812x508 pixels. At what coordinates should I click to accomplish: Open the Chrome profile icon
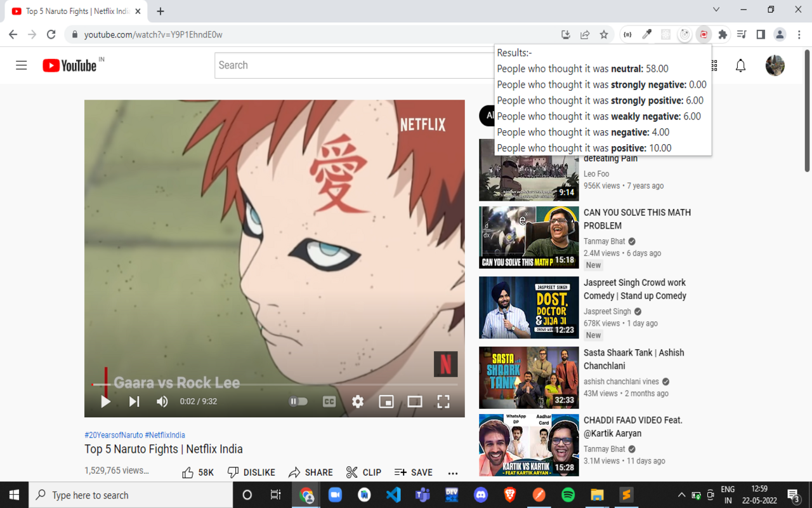(780, 34)
